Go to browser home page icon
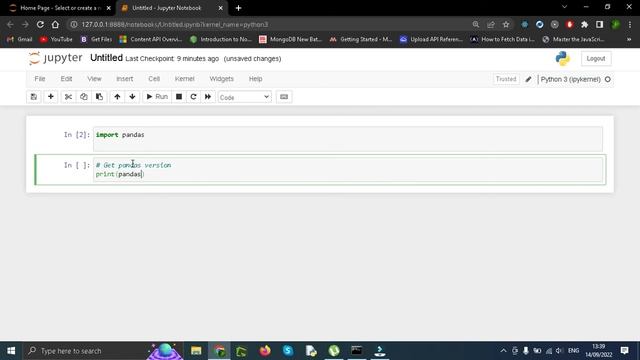Viewport: 640px width, 360px height. [x=55, y=24]
